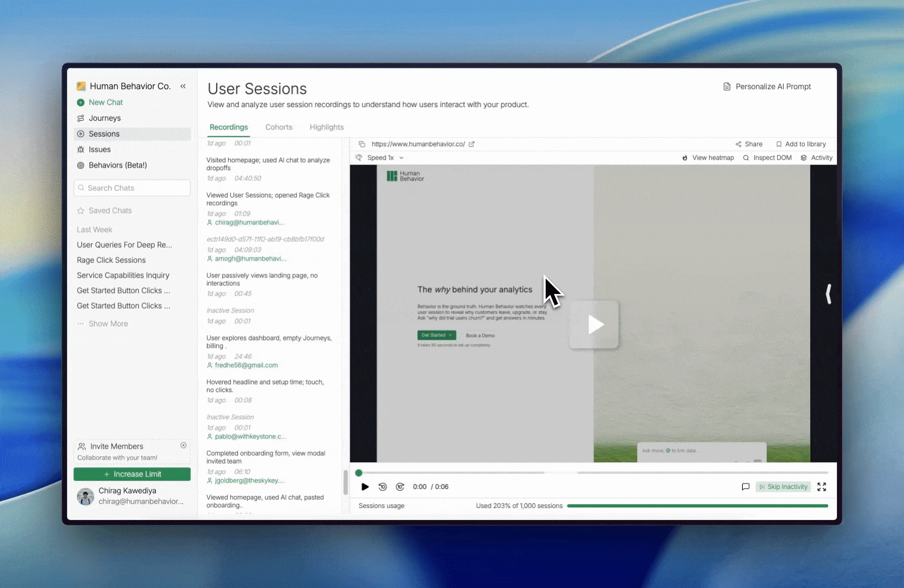Screen dimensions: 904x588
Task: Toggle View heatmap overlay
Action: [708, 158]
